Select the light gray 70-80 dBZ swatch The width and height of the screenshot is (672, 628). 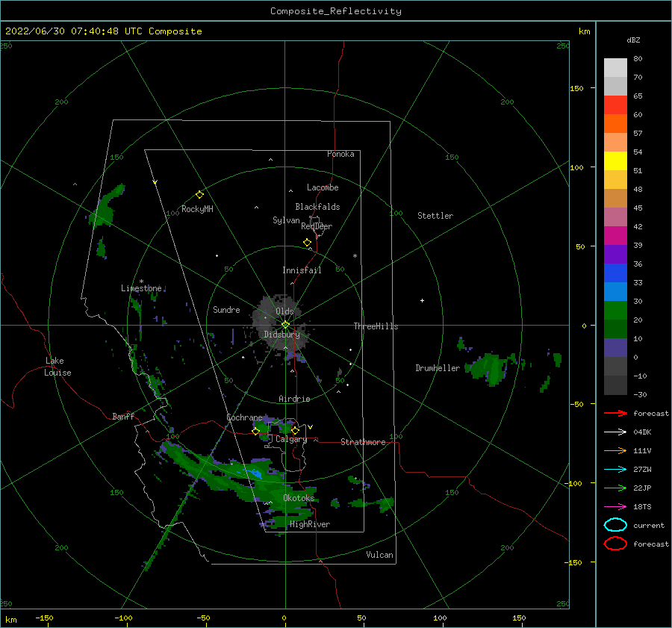click(615, 68)
